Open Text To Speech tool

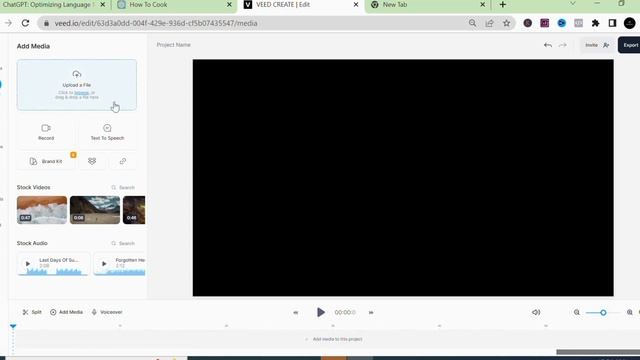tap(107, 132)
